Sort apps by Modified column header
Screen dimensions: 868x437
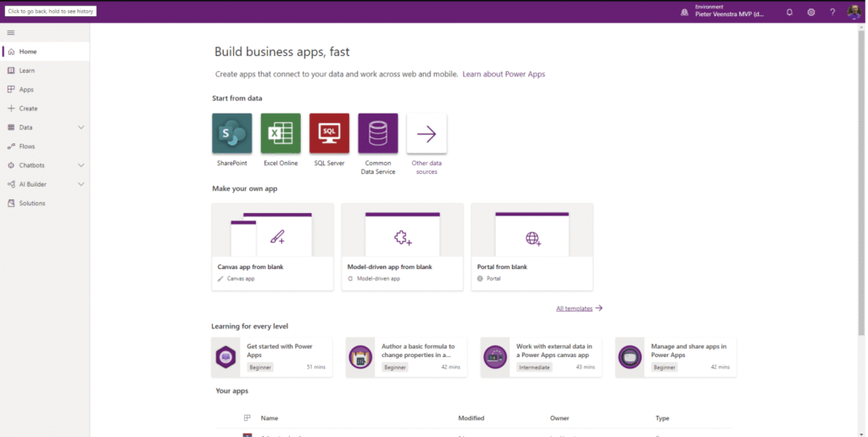pos(471,418)
